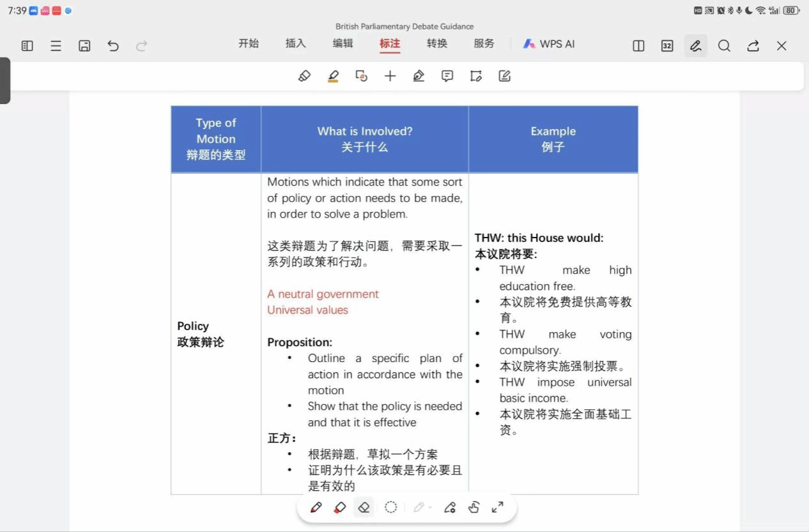This screenshot has height=532, width=809.
Task: Expand the bottom toolbar with arrows icon
Action: click(497, 508)
